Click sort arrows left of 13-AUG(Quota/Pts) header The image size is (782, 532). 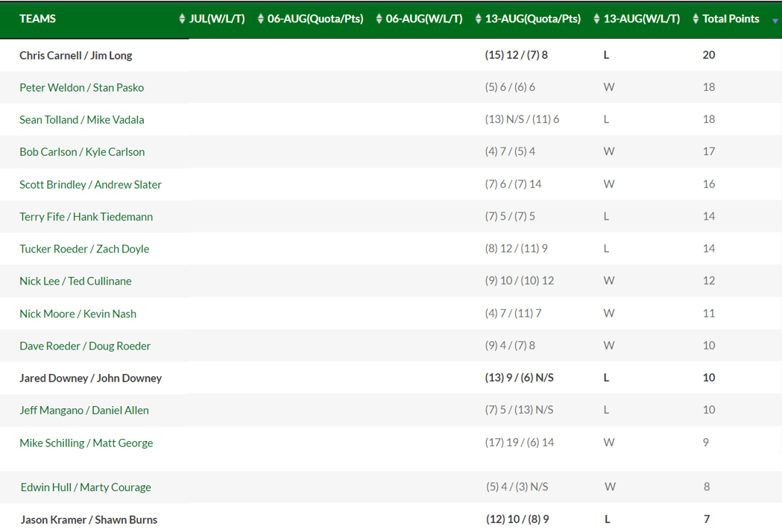478,19
